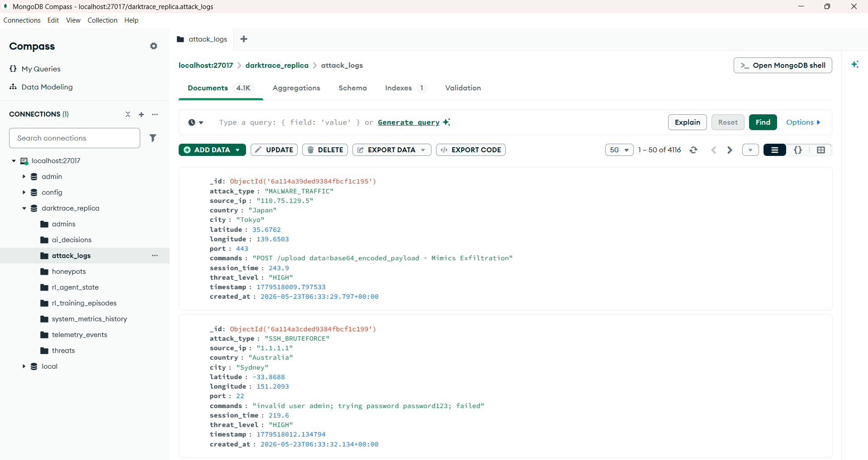
Task: Switch to JSON view
Action: pos(798,150)
